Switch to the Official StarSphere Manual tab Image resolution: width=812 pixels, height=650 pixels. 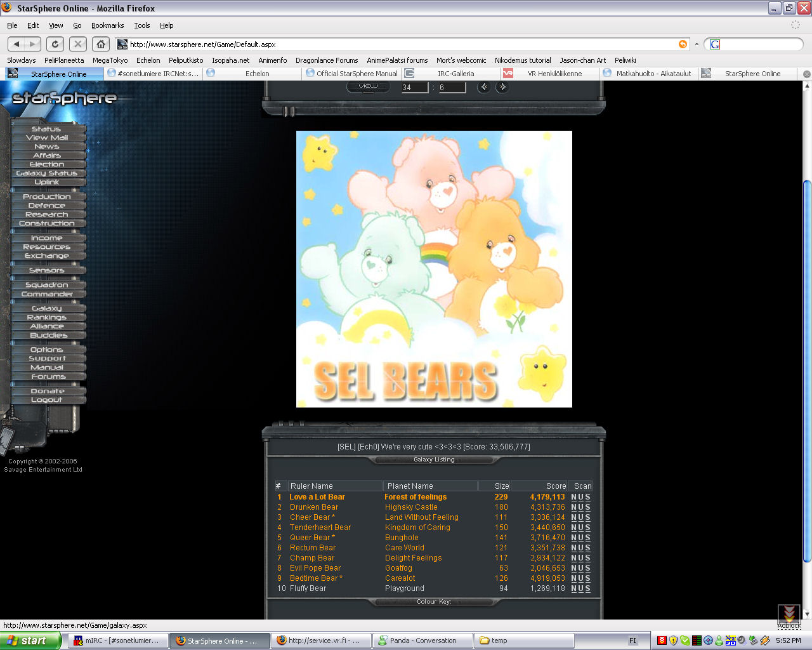pyautogui.click(x=351, y=74)
